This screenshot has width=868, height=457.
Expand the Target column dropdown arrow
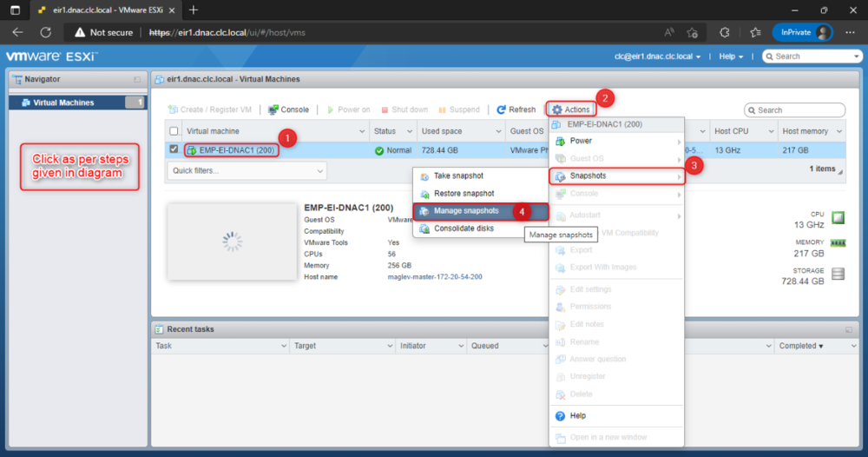[390, 346]
